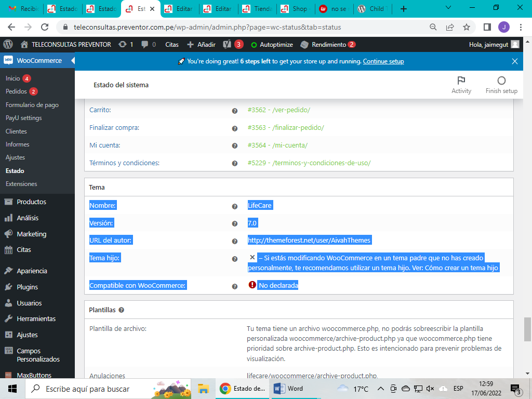532x399 pixels.
Task: Open Cómo crear un tema hijo link
Action: coord(461,268)
